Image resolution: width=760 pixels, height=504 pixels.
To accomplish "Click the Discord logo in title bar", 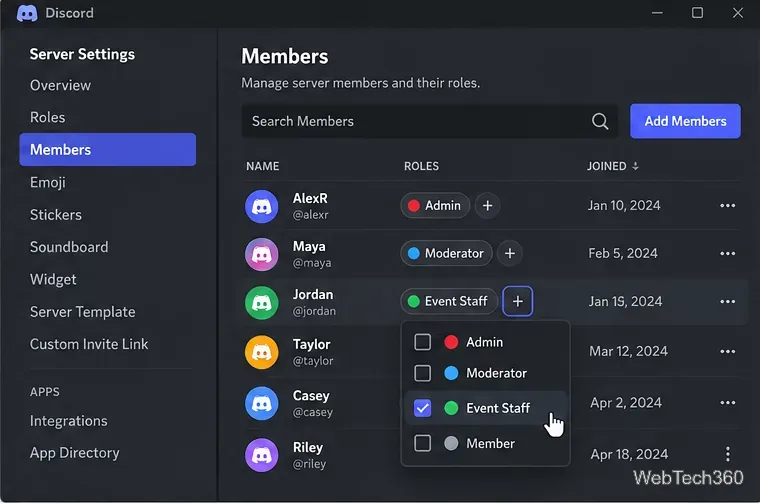I will (x=27, y=13).
